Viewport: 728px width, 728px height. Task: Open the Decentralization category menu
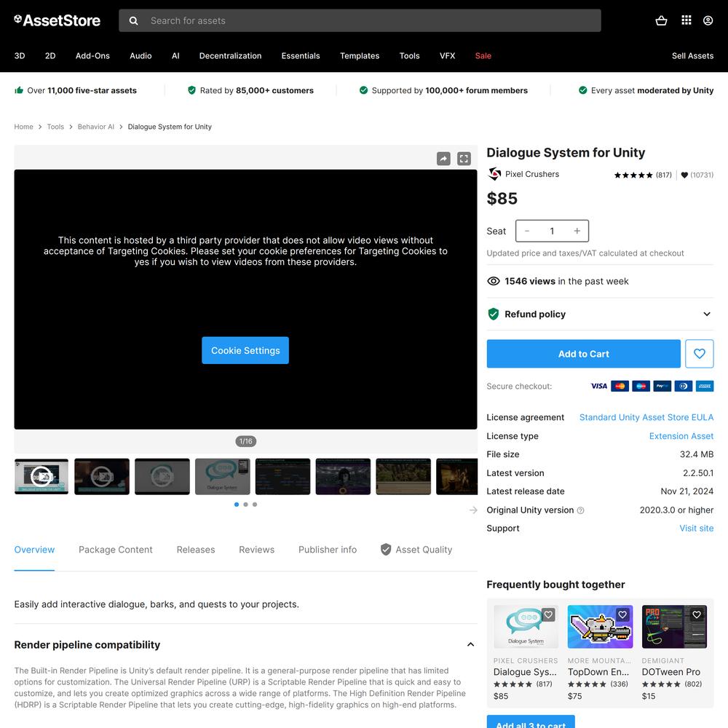[x=230, y=56]
